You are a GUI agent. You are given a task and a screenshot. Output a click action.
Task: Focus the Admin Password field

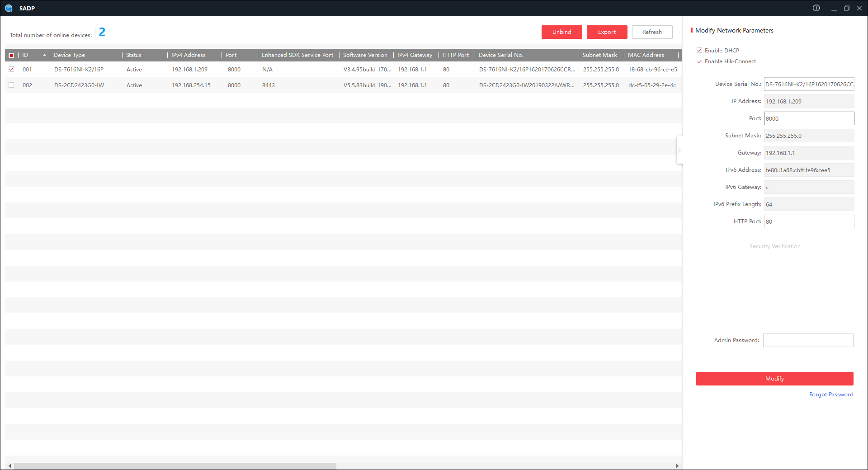(808, 340)
